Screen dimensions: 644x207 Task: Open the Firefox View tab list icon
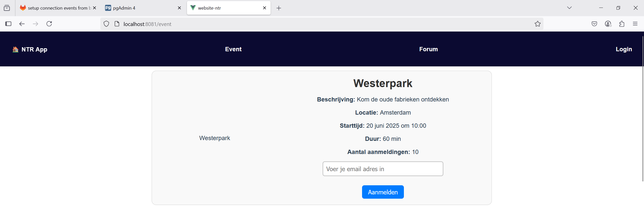coord(7,8)
